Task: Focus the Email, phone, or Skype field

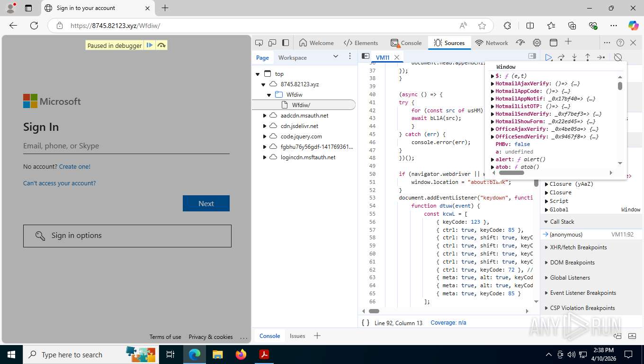Action: [126, 146]
